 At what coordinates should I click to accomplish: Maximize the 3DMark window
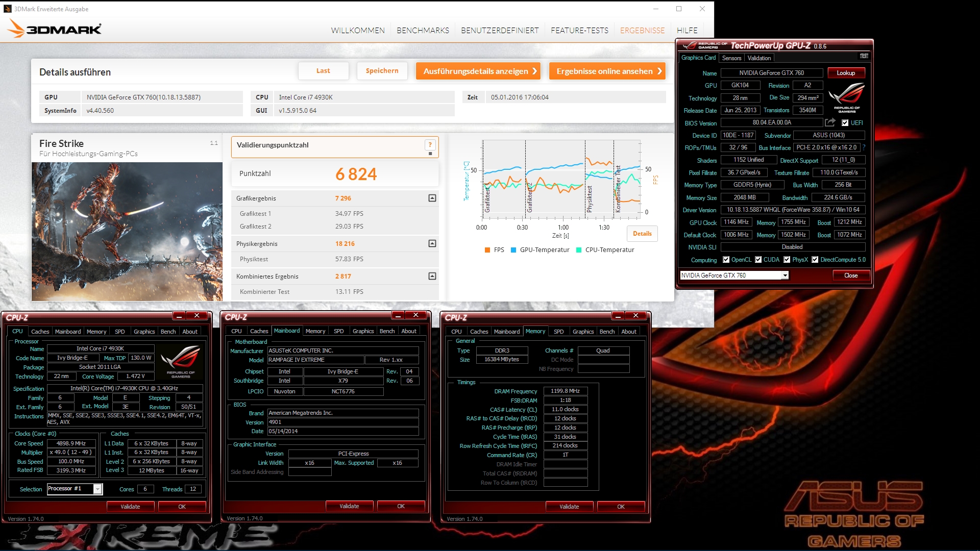point(679,9)
